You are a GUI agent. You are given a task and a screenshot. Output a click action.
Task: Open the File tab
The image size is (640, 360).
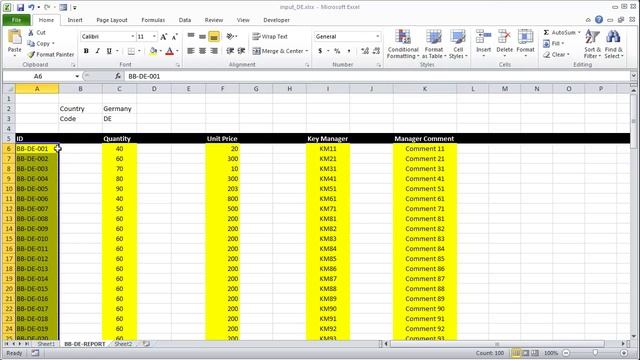coord(16,20)
